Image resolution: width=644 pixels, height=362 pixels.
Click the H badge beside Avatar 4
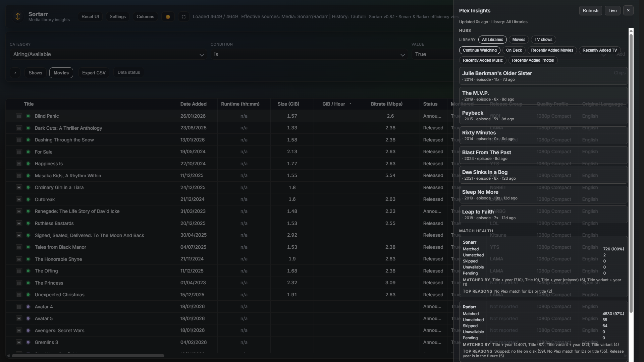(19, 306)
